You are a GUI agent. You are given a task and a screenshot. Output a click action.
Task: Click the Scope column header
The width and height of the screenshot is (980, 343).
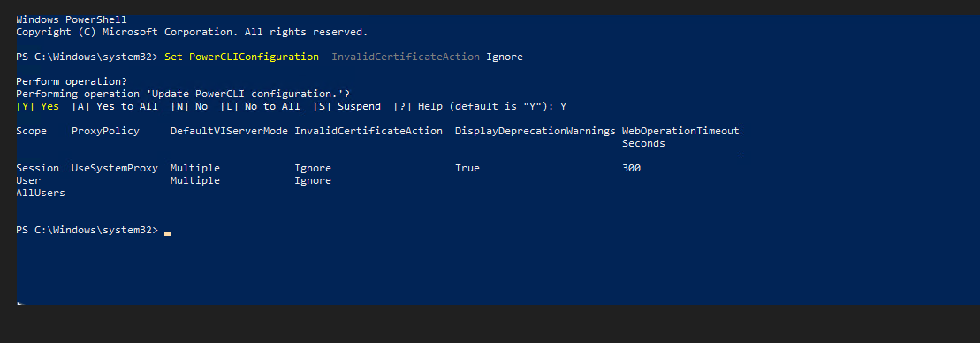pos(31,131)
